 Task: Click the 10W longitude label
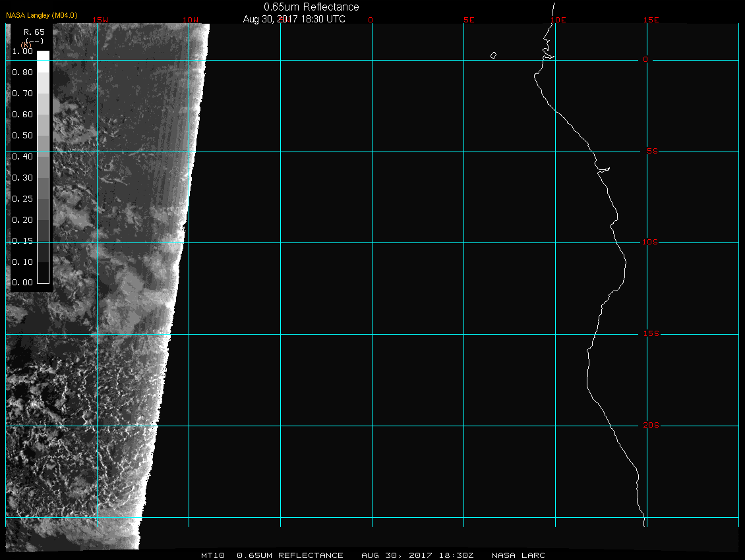(x=191, y=20)
